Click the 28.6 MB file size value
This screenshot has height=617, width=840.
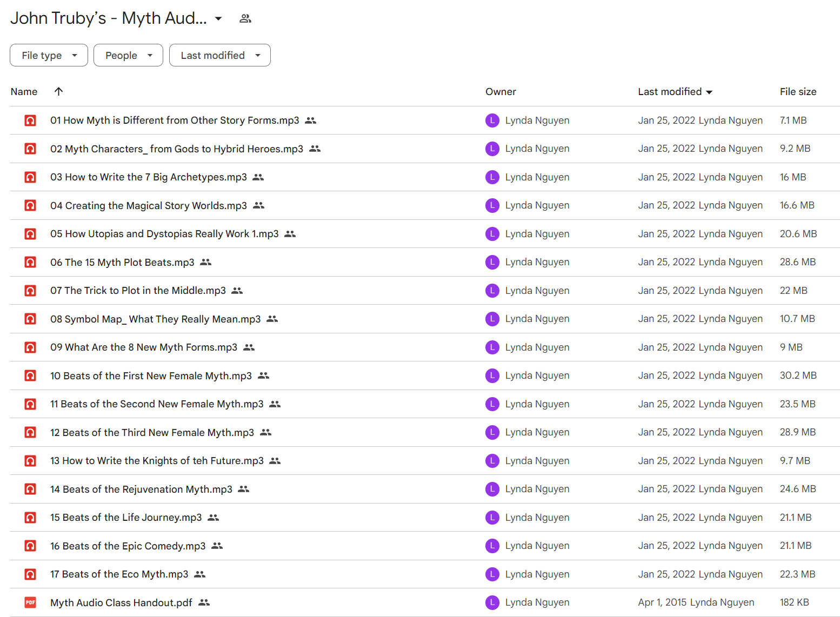pos(798,262)
